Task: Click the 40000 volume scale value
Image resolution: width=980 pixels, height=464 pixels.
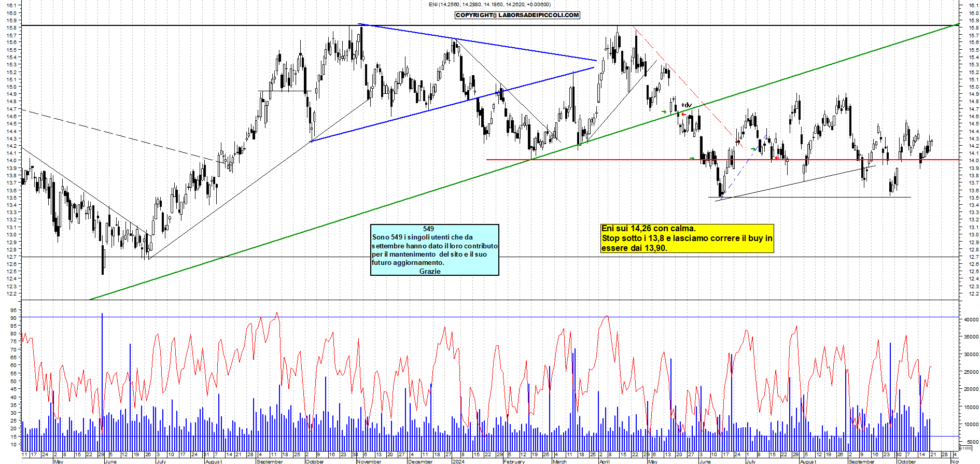Action: 971,320
